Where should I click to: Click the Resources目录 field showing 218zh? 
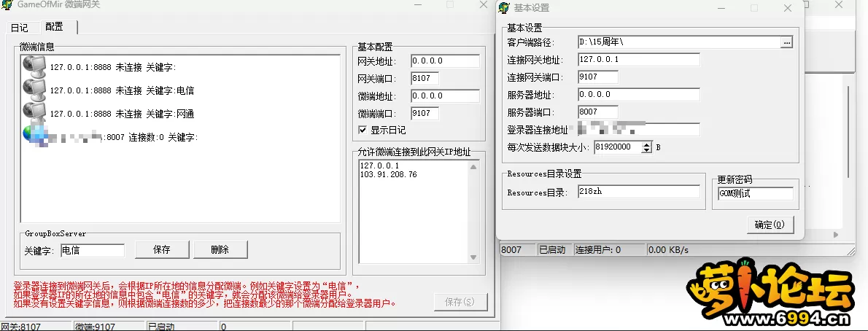click(x=639, y=192)
